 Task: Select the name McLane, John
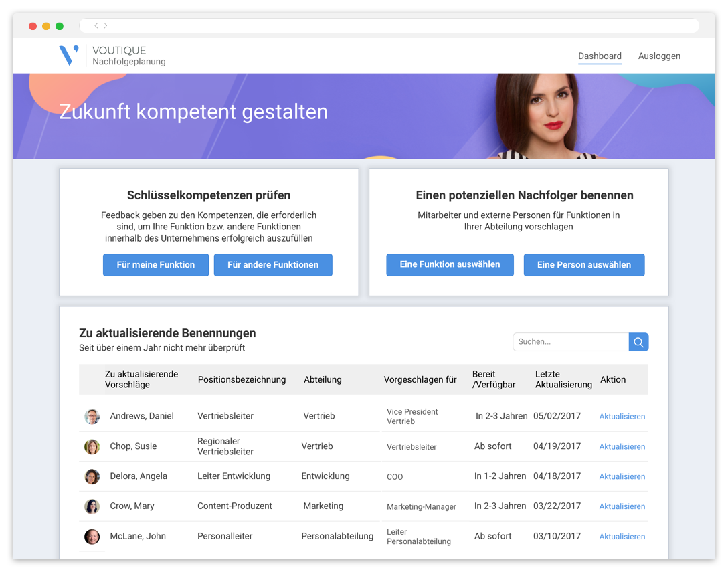point(137,537)
